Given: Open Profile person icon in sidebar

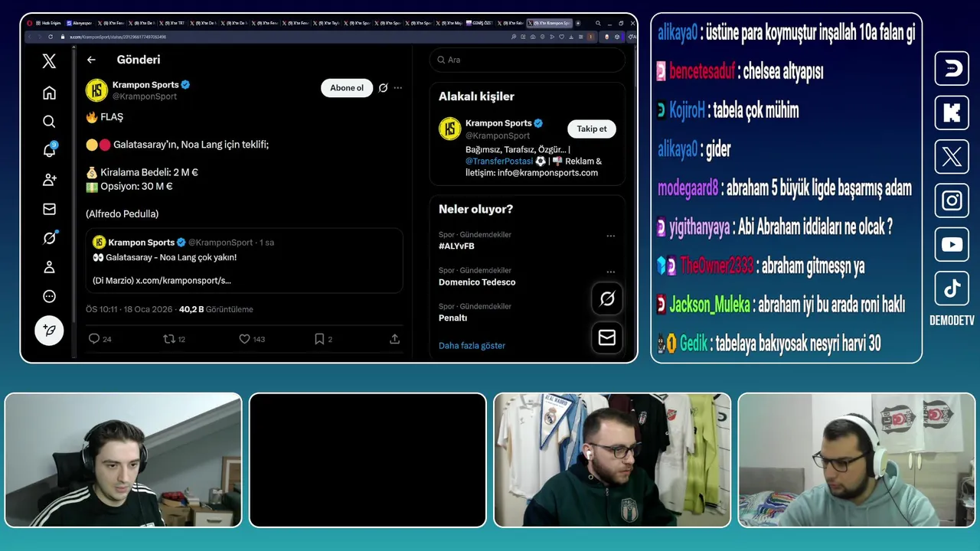Looking at the screenshot, I should click(x=49, y=267).
